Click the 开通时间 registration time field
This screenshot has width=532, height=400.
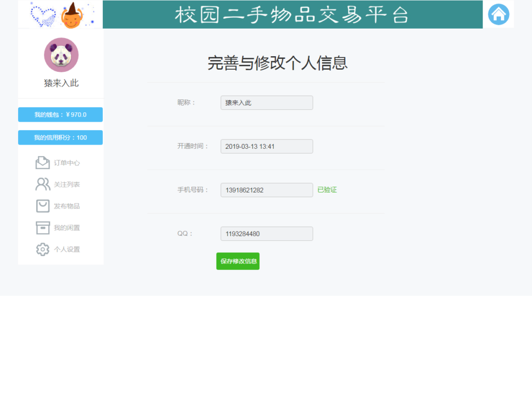click(x=266, y=146)
